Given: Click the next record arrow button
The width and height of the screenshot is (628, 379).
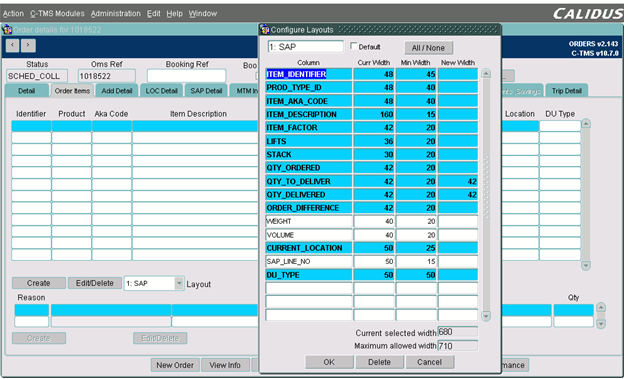Looking at the screenshot, I should point(28,45).
